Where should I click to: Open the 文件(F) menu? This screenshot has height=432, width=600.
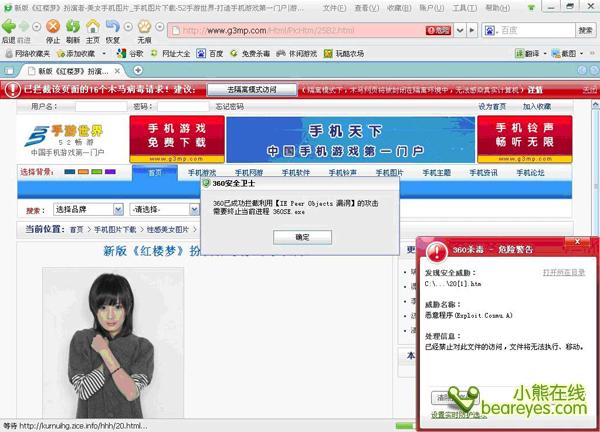pos(334,8)
